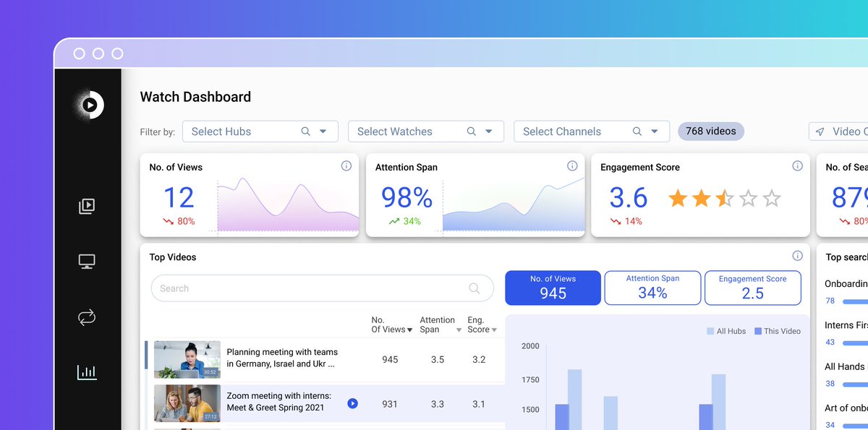Open Zoom meeting with interns thumbnail
This screenshot has width=868, height=430.
(187, 403)
